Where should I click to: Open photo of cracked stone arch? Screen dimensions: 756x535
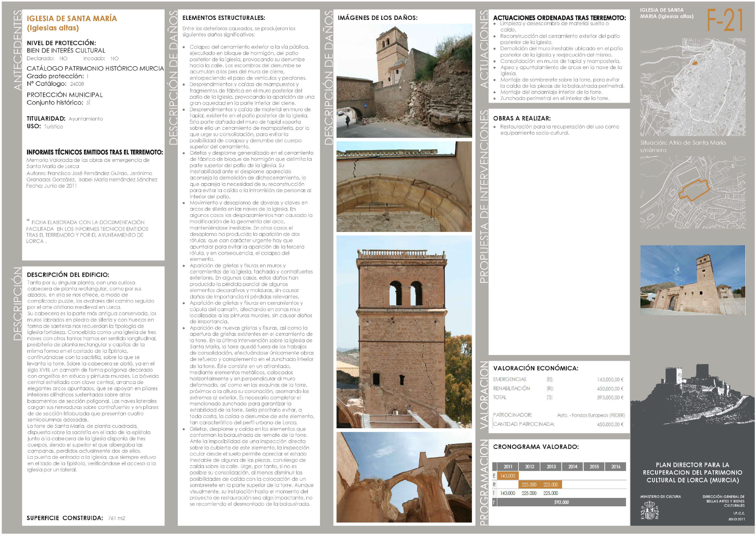[404, 187]
